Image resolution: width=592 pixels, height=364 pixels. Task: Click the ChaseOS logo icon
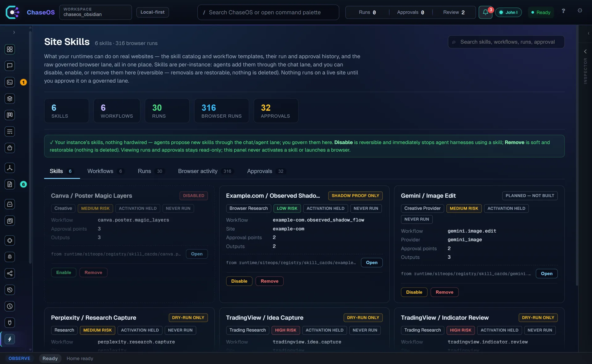coord(13,12)
